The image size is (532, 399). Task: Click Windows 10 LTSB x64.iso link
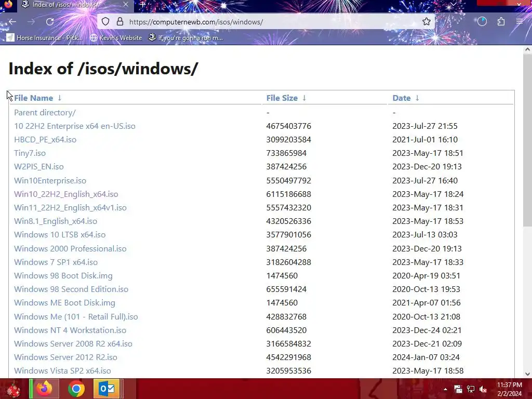(60, 235)
